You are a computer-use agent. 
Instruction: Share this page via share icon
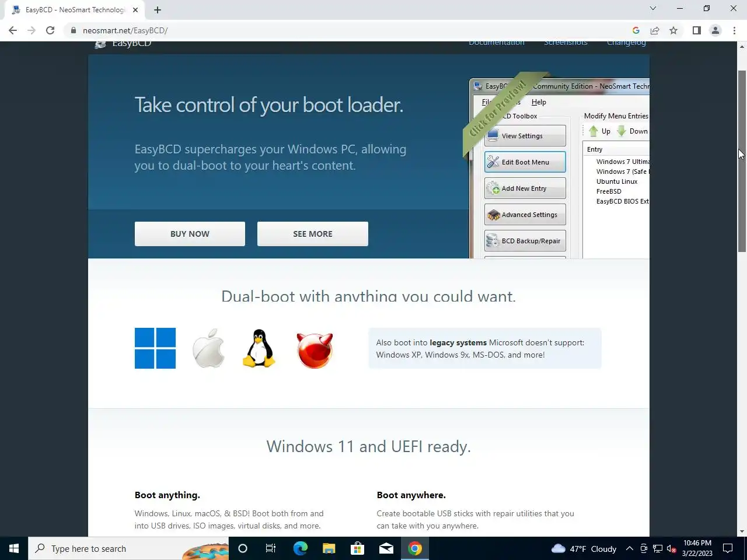coord(655,30)
